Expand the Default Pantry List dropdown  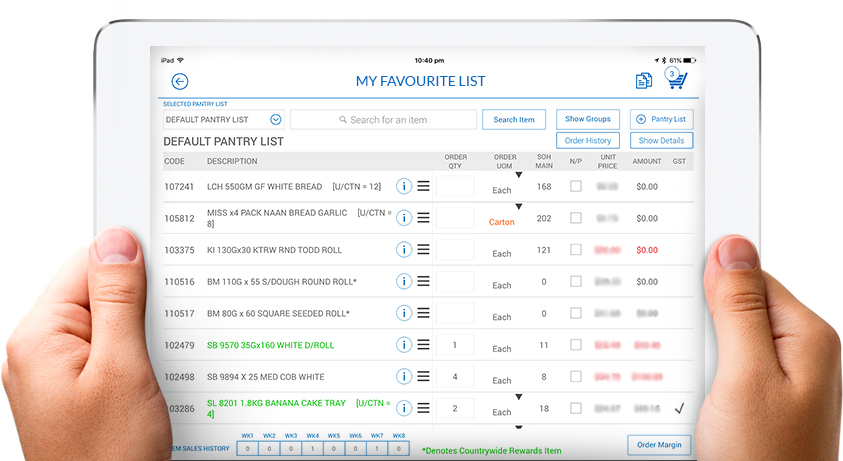275,120
